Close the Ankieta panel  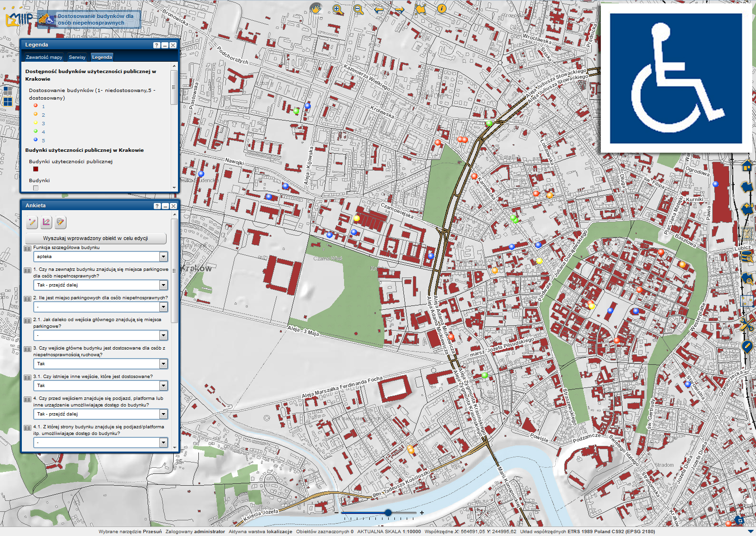[173, 206]
